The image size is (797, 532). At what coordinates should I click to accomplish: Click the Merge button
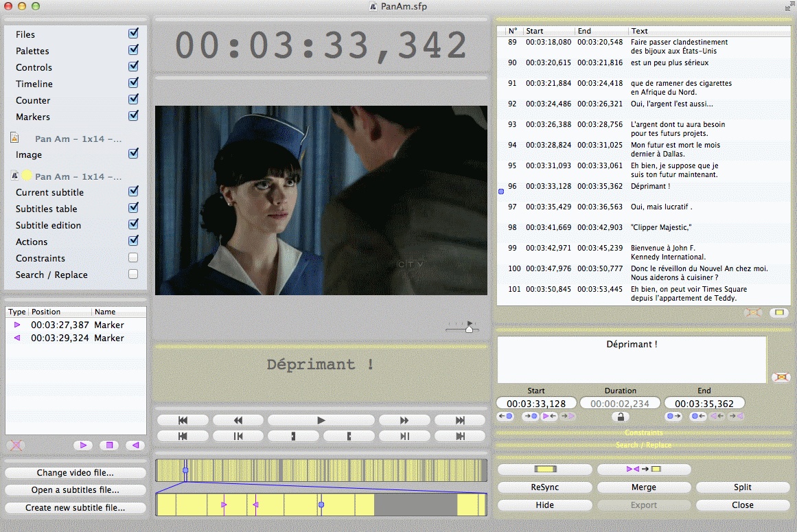coord(643,487)
